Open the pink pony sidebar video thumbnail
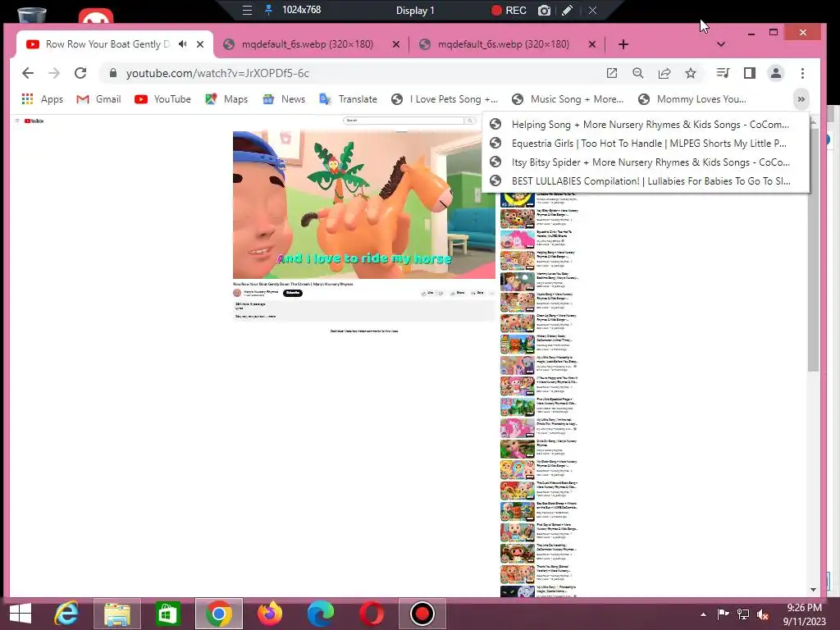The width and height of the screenshot is (840, 630). pyautogui.click(x=517, y=240)
